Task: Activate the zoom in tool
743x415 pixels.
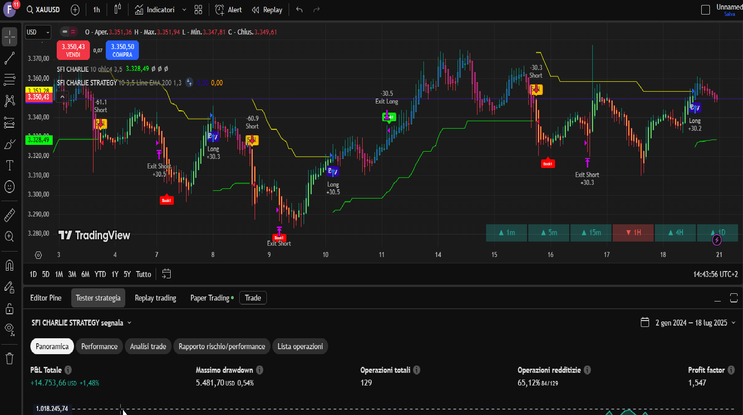Action: pyautogui.click(x=9, y=236)
